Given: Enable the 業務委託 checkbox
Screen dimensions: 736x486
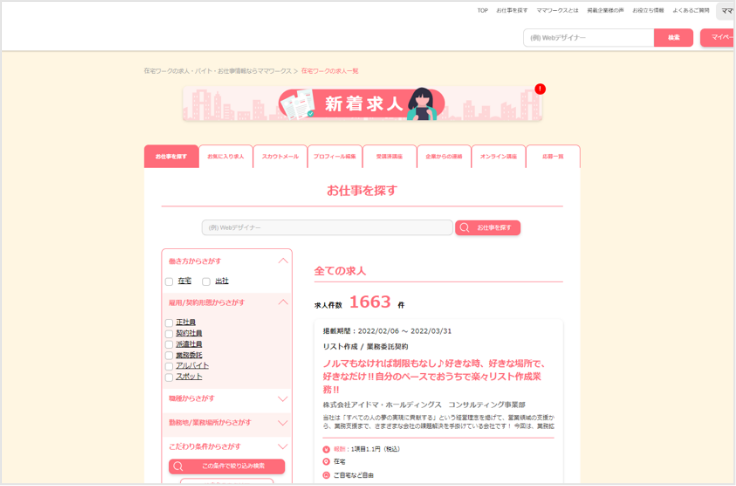Looking at the screenshot, I should pyautogui.click(x=169, y=355).
